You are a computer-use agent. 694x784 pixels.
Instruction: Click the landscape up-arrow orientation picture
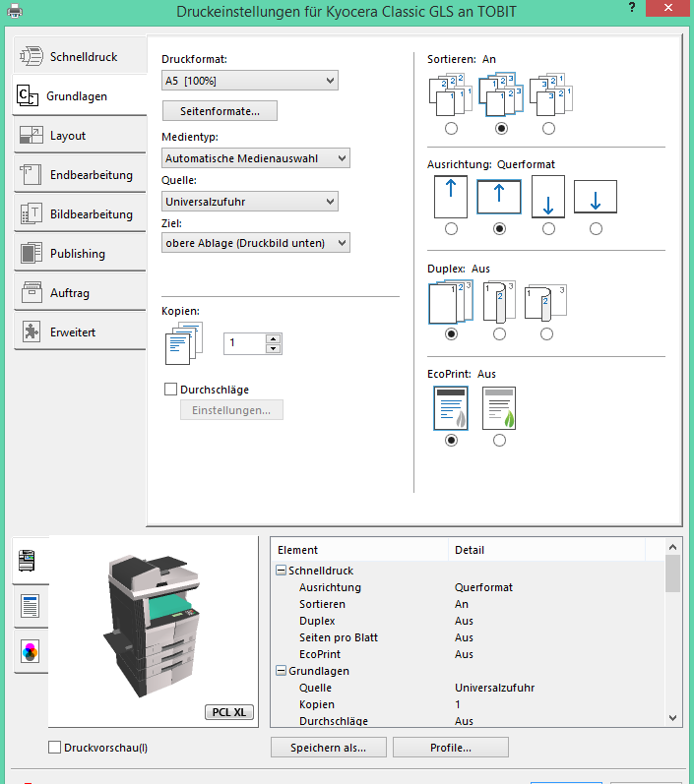(499, 197)
